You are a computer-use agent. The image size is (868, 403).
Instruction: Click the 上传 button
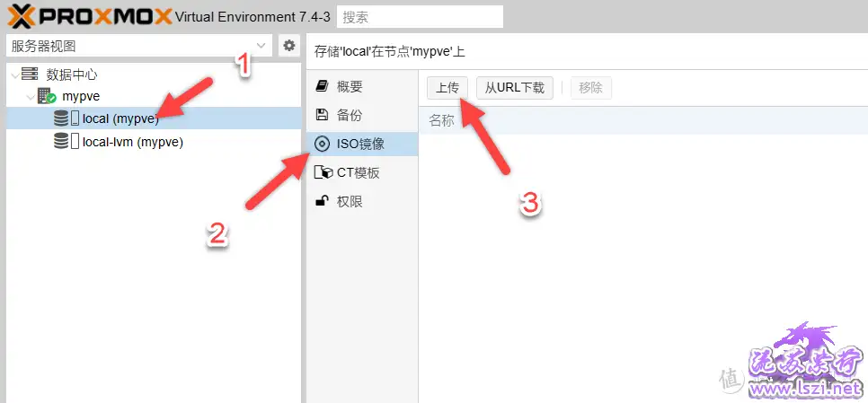[x=447, y=88]
